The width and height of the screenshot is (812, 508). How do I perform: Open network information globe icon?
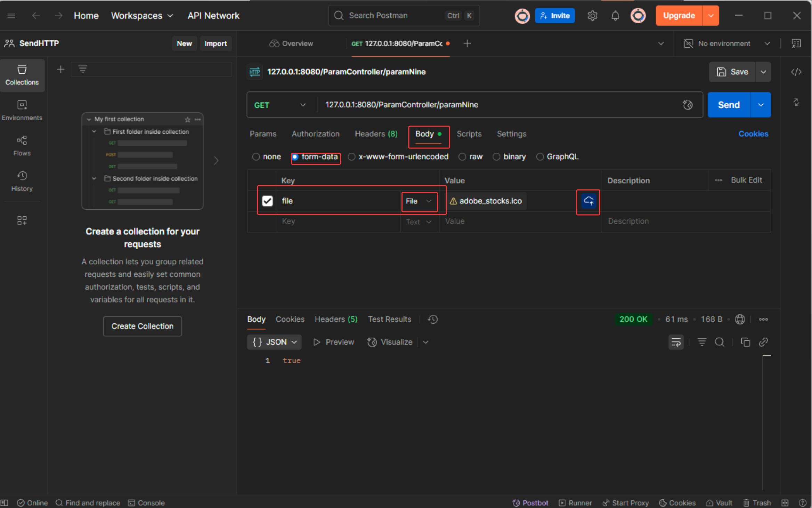740,319
